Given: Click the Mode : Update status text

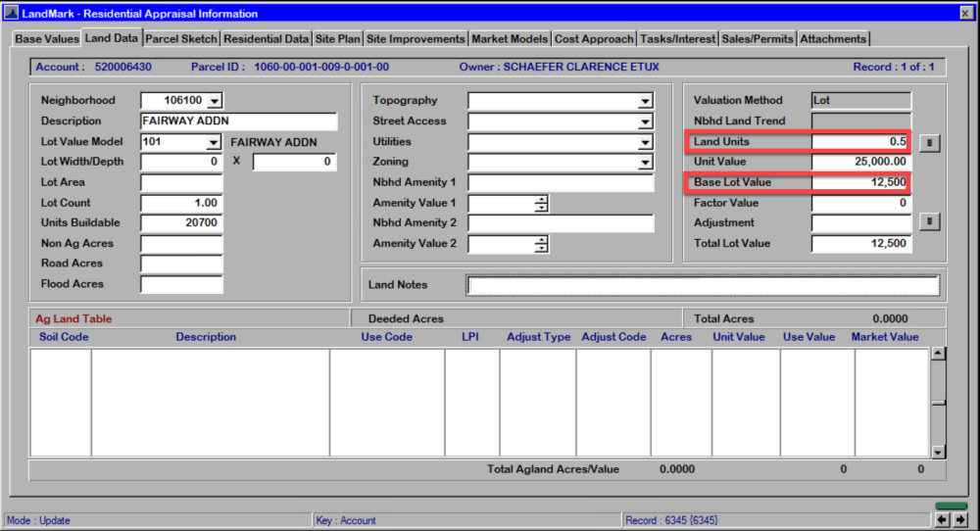Looking at the screenshot, I should tap(38, 520).
